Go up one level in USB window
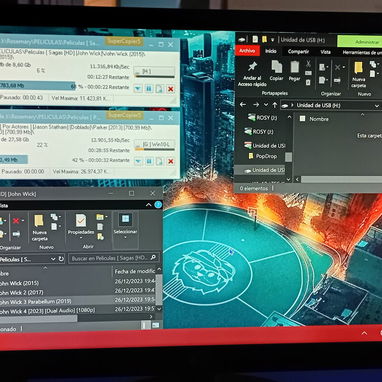The height and width of the screenshot is (382, 382). click(x=274, y=105)
